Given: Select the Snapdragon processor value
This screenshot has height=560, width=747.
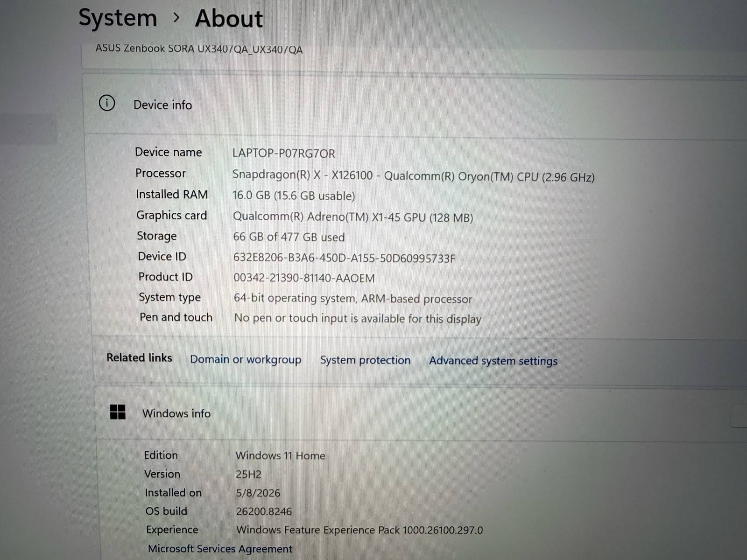Looking at the screenshot, I should [x=413, y=176].
